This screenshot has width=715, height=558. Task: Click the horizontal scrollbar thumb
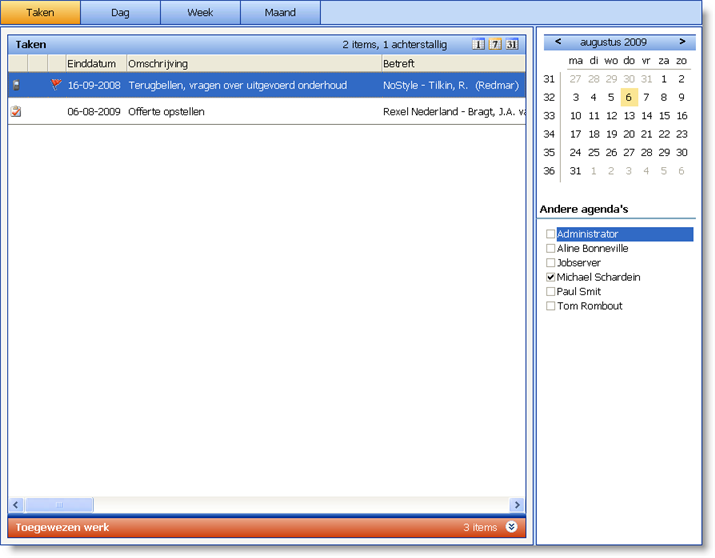pyautogui.click(x=59, y=505)
